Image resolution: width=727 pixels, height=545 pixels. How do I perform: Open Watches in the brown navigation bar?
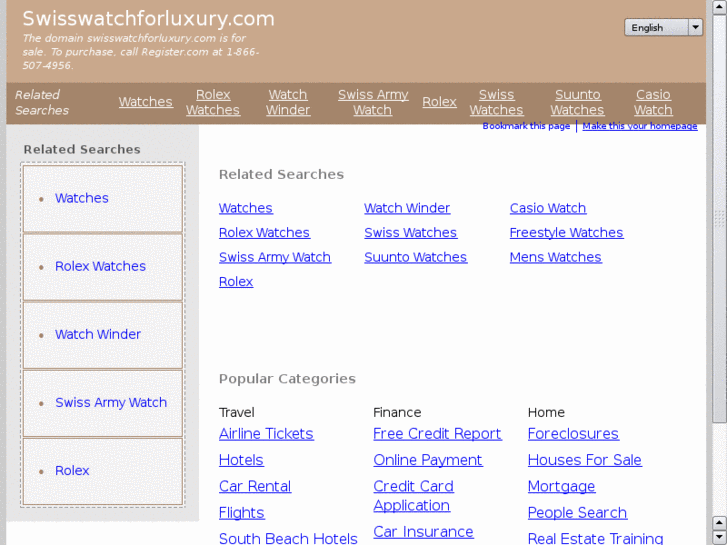click(x=146, y=102)
